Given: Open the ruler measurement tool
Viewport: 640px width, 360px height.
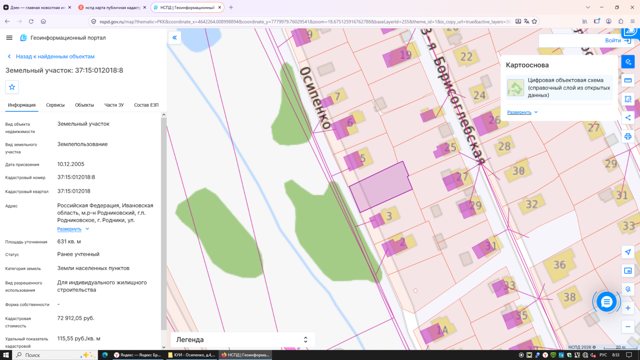Looking at the screenshot, I should pos(628,80).
